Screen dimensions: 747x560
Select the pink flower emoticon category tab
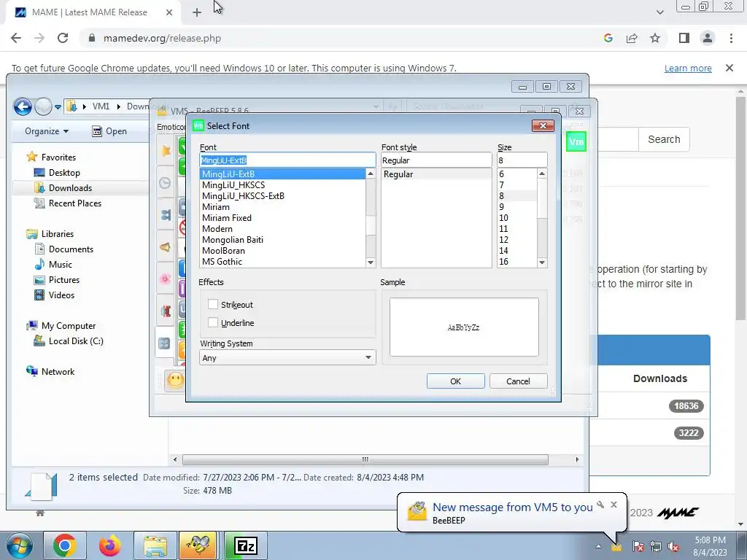(x=166, y=279)
